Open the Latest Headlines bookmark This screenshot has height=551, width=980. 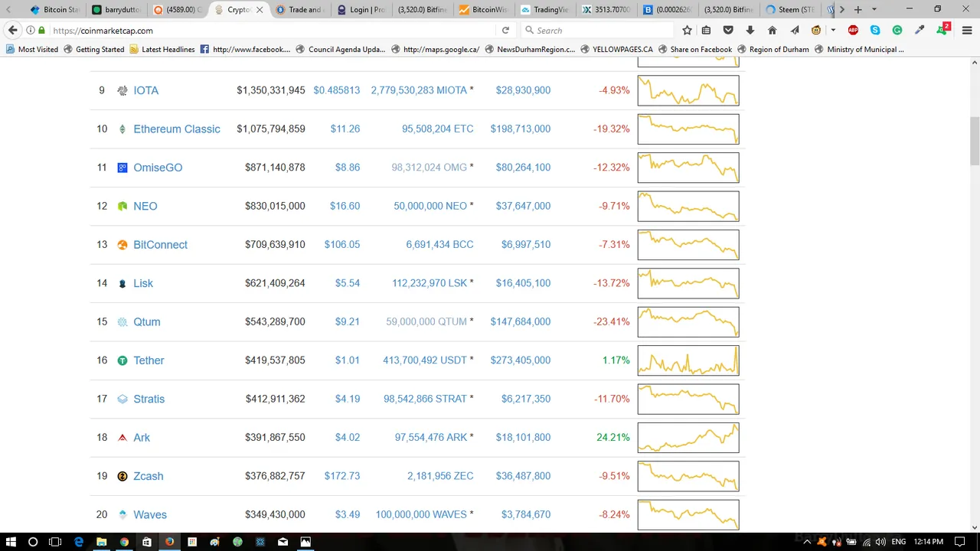(x=162, y=50)
